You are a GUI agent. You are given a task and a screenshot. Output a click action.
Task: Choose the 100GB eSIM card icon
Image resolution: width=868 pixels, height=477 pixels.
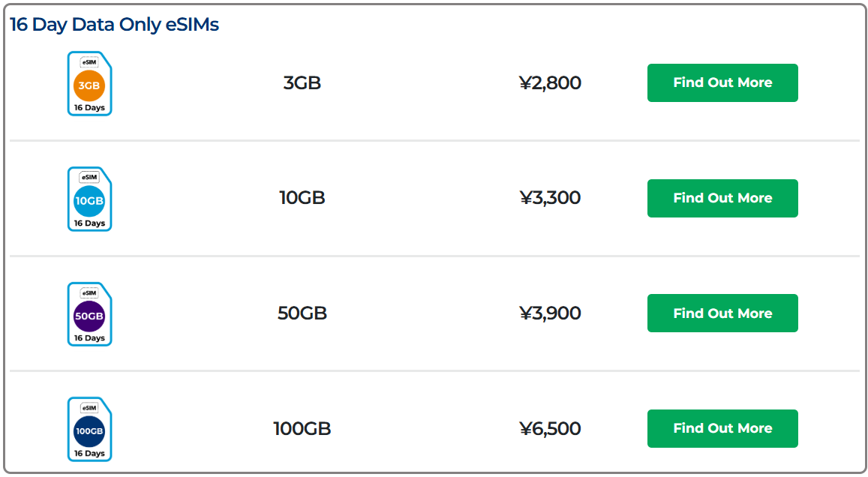(89, 430)
